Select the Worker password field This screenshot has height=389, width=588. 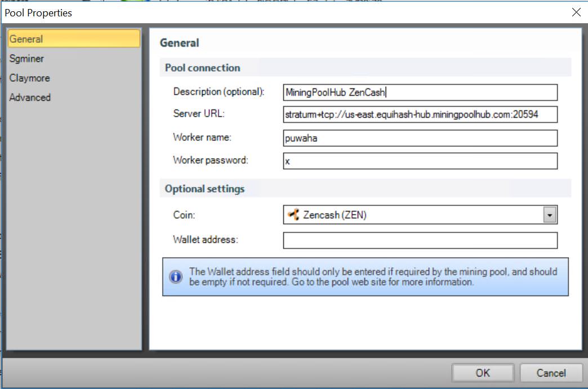click(420, 161)
